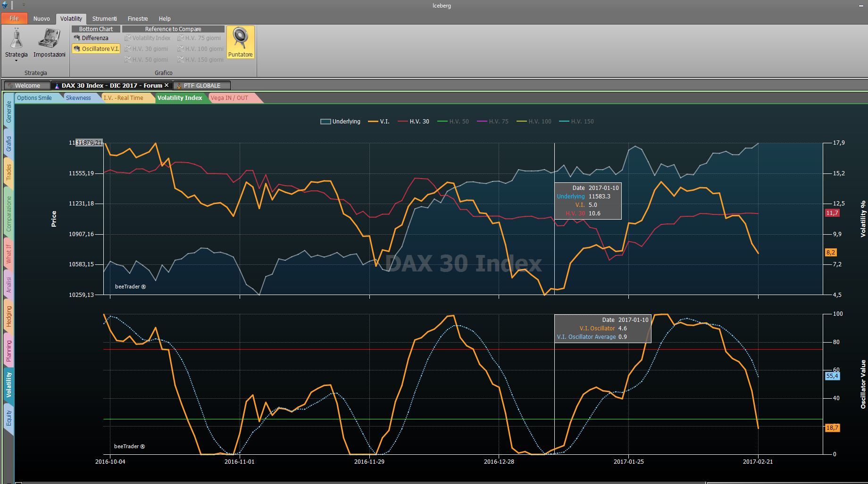Expand the Strategia dropdown arrow
This screenshot has height=484, width=868.
click(17, 61)
